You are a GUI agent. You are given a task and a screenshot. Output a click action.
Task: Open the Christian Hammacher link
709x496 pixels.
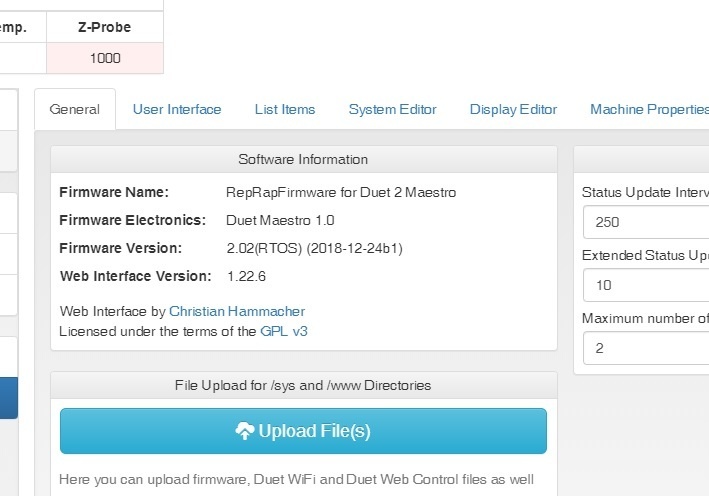(x=237, y=312)
